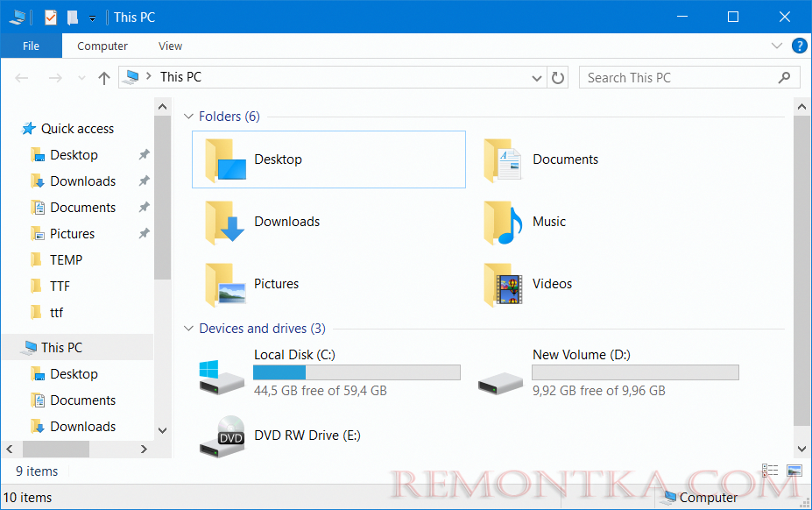
Task: Select Downloads under Quick access
Action: pos(83,181)
